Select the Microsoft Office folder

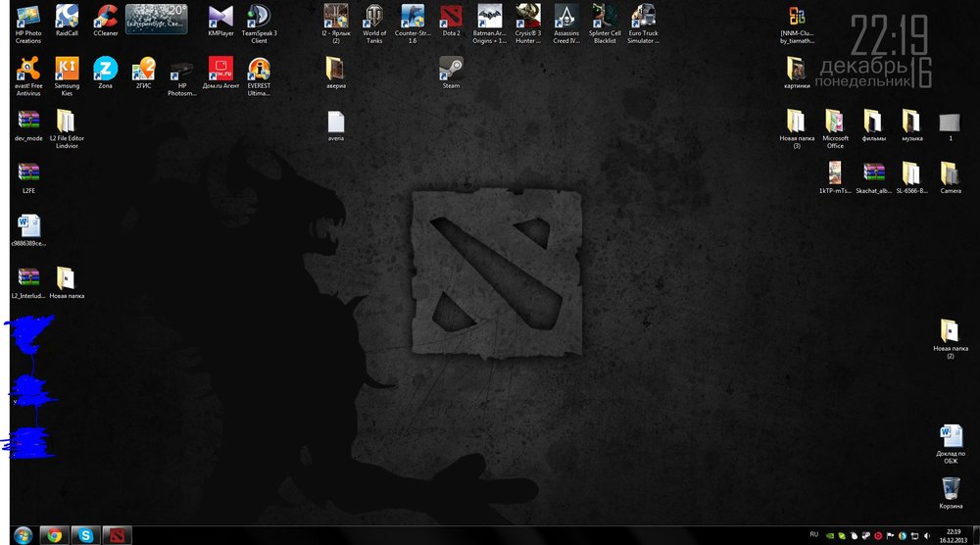[835, 122]
